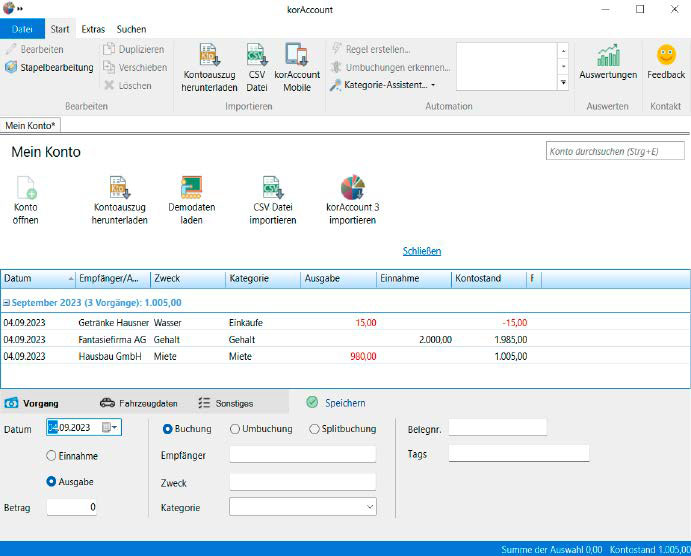Click Kontoauszug herunterladen icon in ribbon
The width and height of the screenshot is (691, 556).
point(209,55)
